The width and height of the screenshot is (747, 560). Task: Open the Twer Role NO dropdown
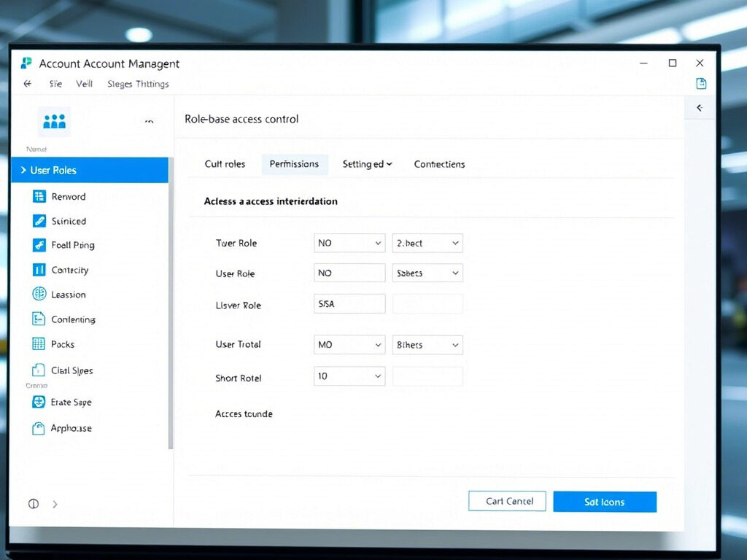[349, 243]
